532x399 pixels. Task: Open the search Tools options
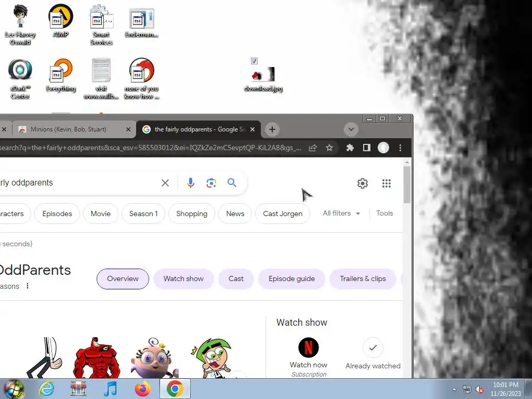point(384,214)
